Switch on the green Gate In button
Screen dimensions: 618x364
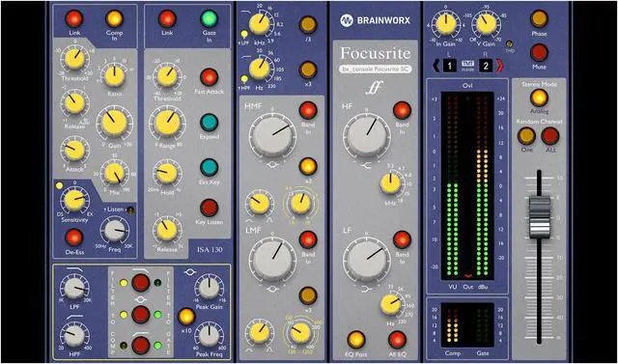[209, 18]
